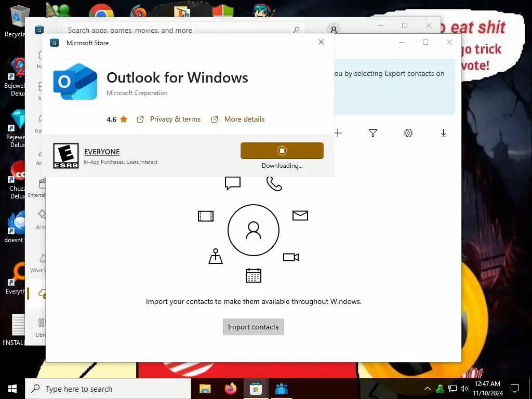Click the EVERYONE ESRB rating link

point(102,152)
